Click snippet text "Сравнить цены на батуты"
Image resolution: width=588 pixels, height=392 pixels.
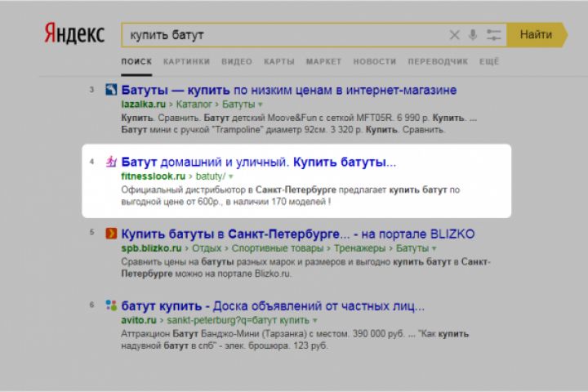(x=177, y=262)
